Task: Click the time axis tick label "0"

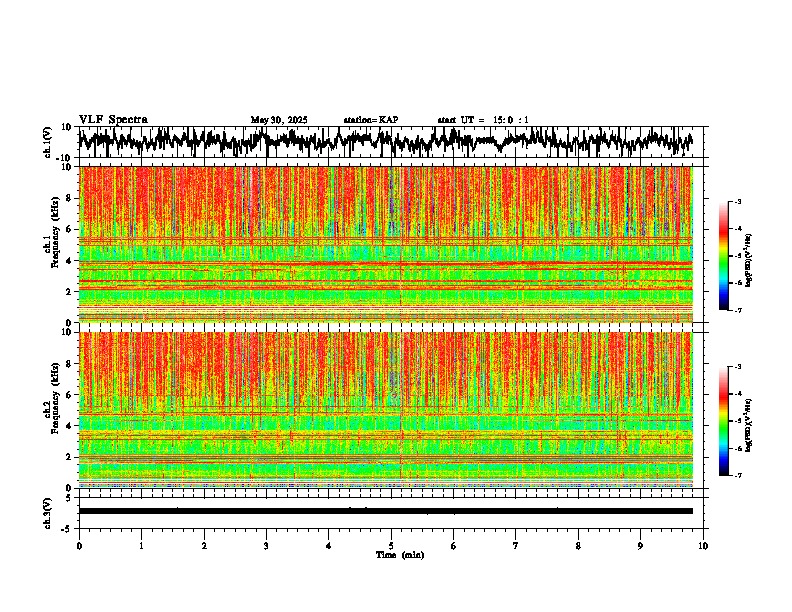Action: pos(79,546)
